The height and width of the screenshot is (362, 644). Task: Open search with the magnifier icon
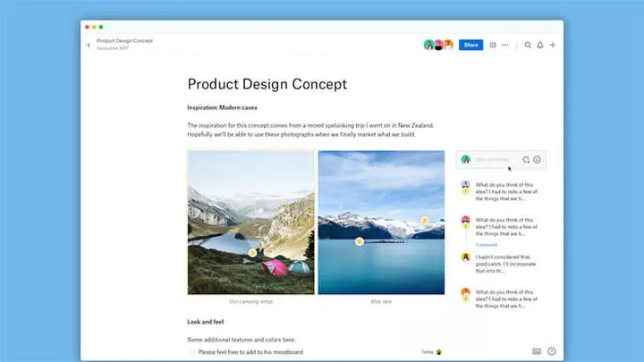[x=528, y=45]
